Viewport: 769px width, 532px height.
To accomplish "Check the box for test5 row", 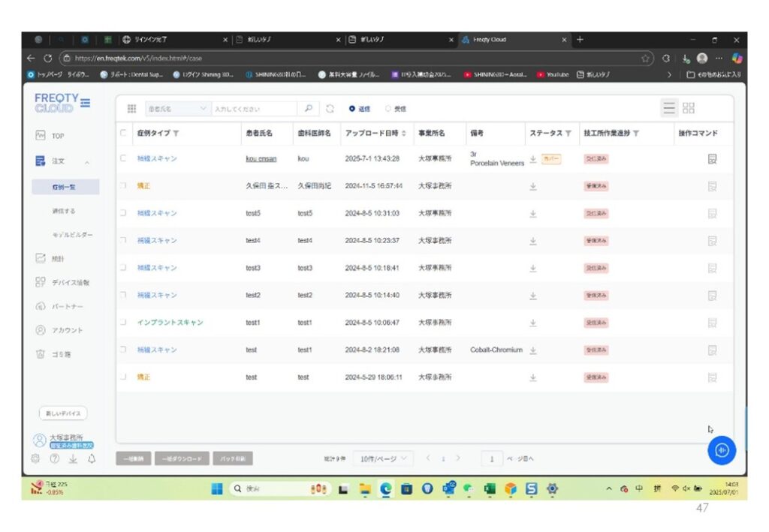I will (x=124, y=214).
